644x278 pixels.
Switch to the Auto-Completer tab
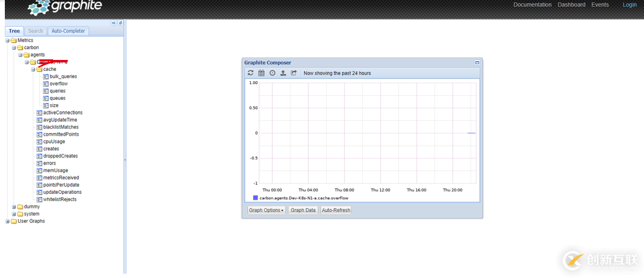point(68,31)
